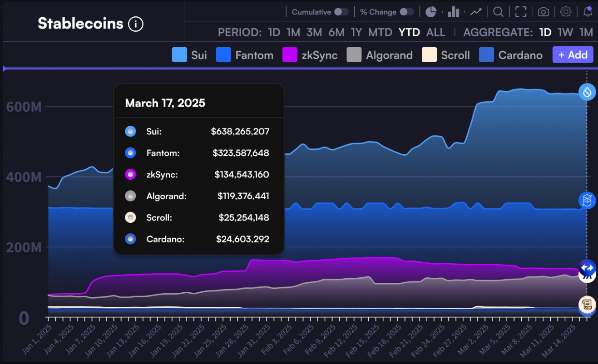
Task: Click the Sui droplet marker on chart edge
Action: point(587,92)
